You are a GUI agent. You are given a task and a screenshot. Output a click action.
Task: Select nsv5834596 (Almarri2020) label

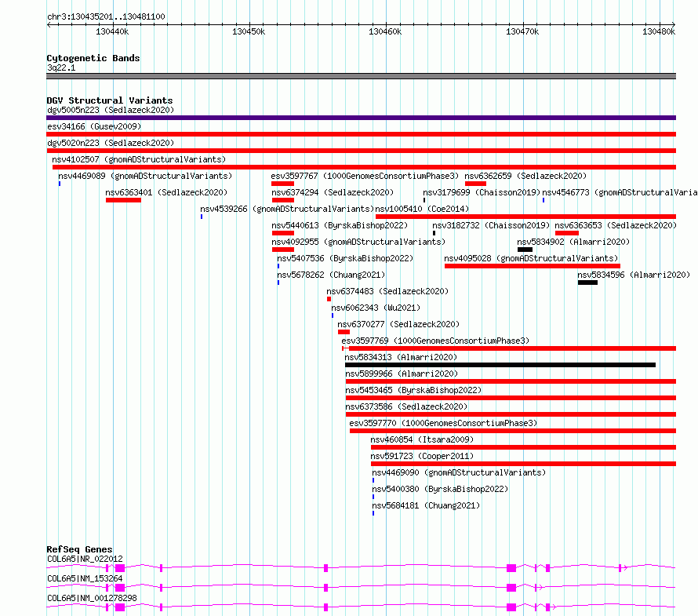pyautogui.click(x=634, y=275)
